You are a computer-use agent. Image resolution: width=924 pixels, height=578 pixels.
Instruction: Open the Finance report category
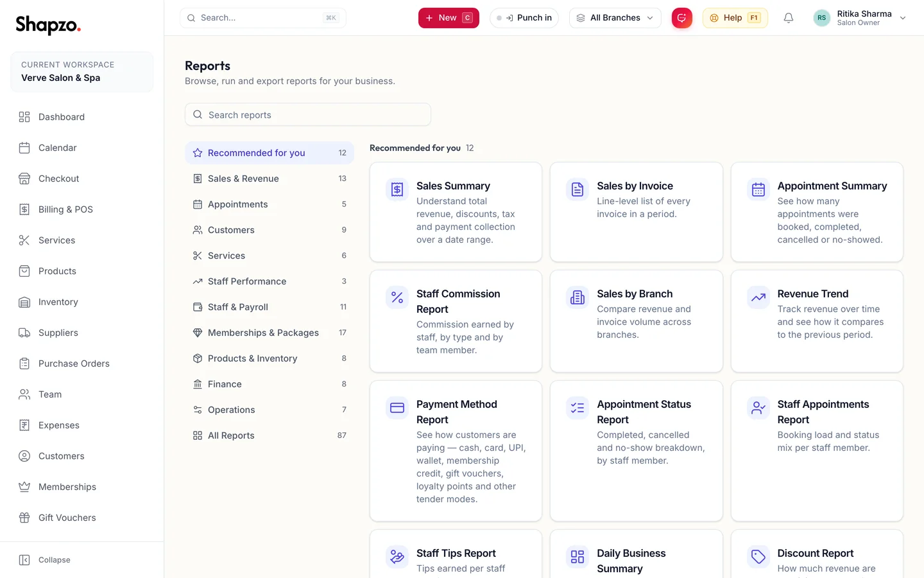click(269, 384)
